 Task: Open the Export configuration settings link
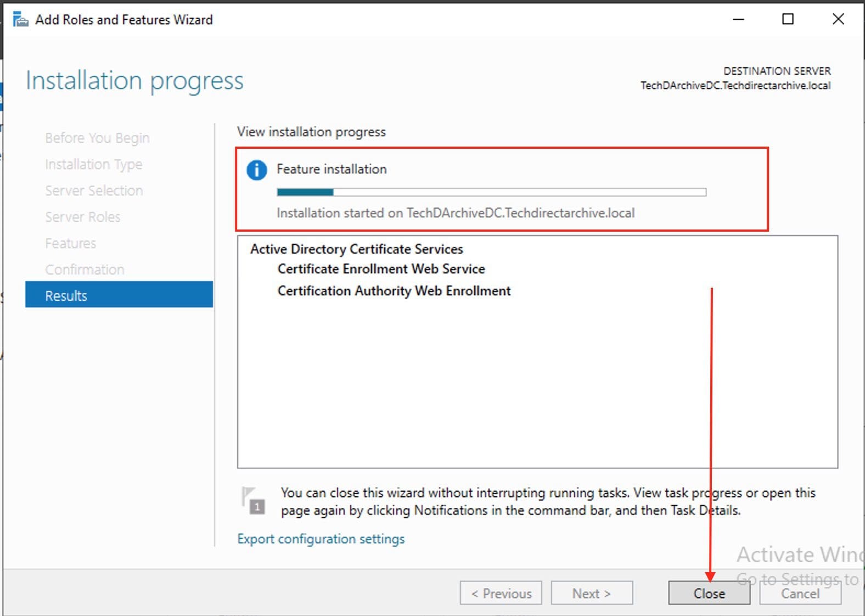point(321,539)
